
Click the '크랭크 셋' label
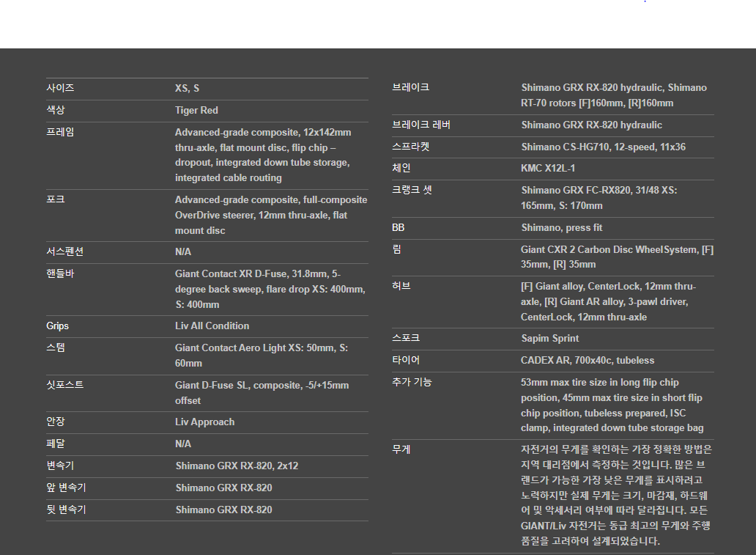coord(412,190)
